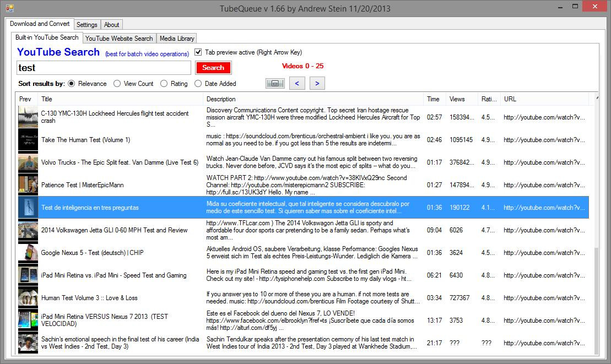The height and width of the screenshot is (364, 611).
Task: Click time value 21:17 in Sachin row
Action: tap(434, 343)
